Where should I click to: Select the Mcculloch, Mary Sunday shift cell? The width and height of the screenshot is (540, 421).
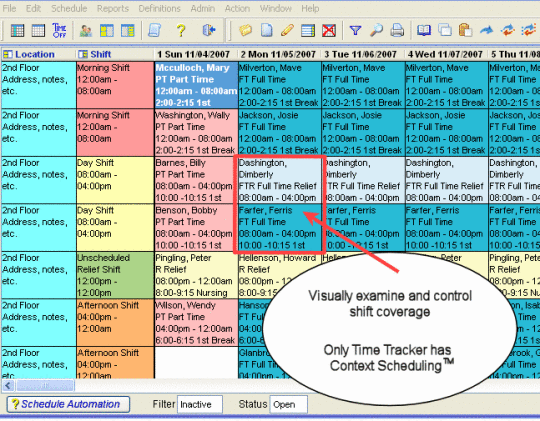click(x=196, y=85)
